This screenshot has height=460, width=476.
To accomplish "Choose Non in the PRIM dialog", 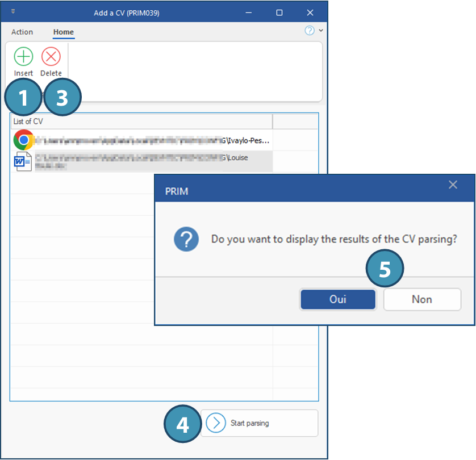I will [421, 299].
